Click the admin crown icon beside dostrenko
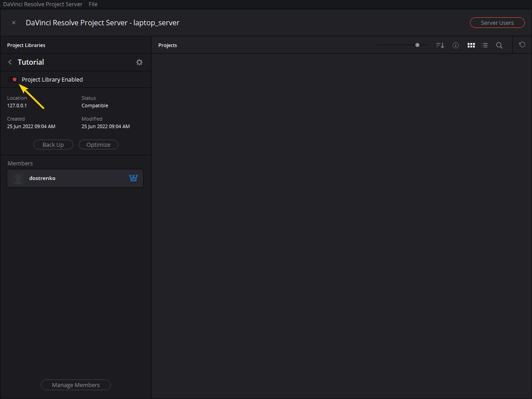This screenshot has width=532, height=399. point(133,178)
